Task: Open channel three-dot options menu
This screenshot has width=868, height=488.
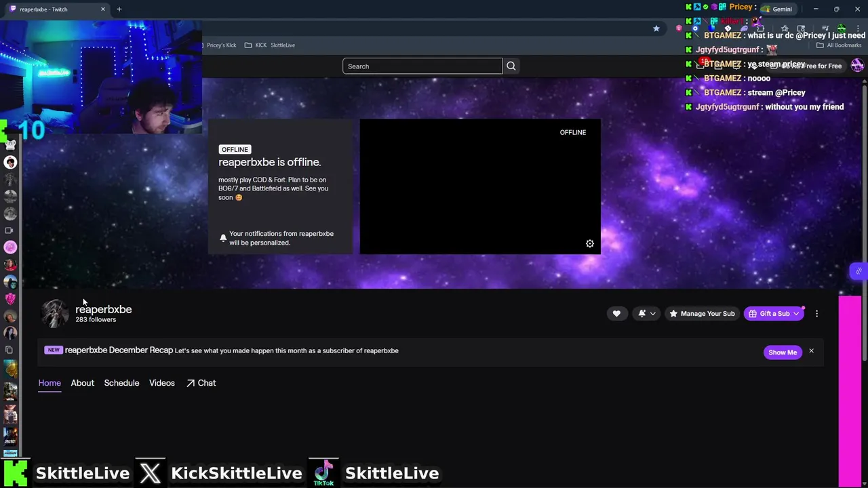Action: [816, 313]
